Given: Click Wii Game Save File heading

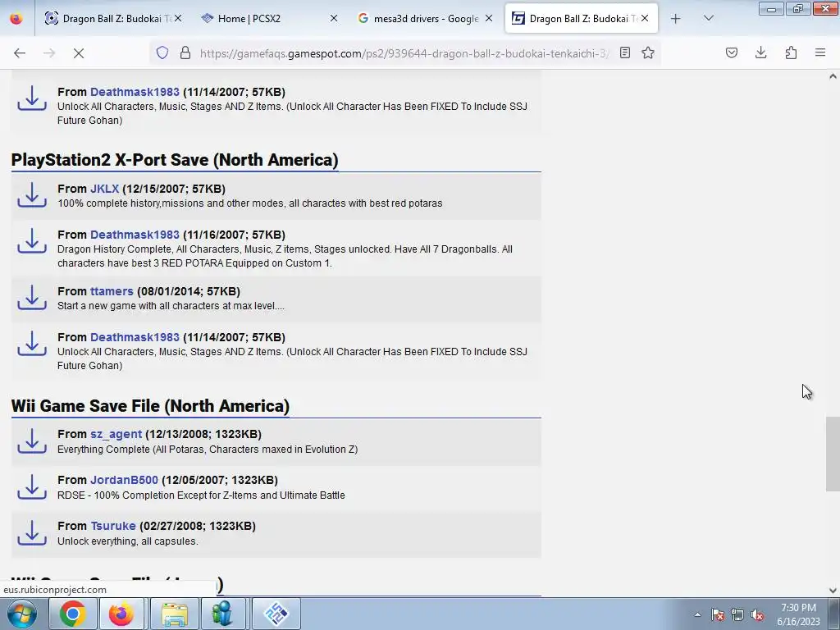Looking at the screenshot, I should click(x=150, y=405).
